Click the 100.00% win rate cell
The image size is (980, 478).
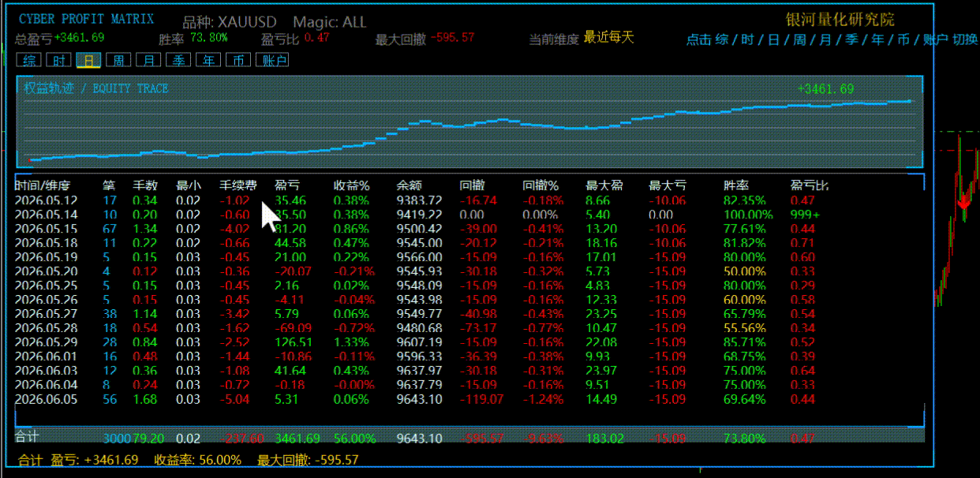point(749,215)
